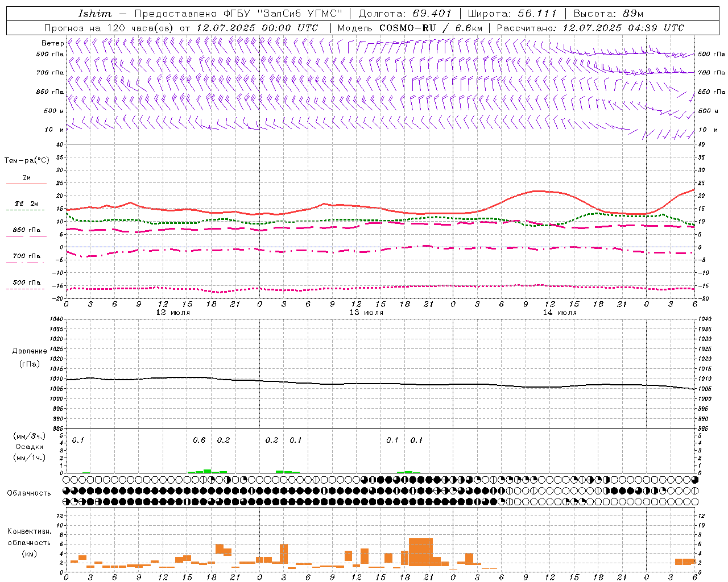Click the "(гПа)" pressure unit label
This screenshot has height=582, width=728.
[x=30, y=364]
